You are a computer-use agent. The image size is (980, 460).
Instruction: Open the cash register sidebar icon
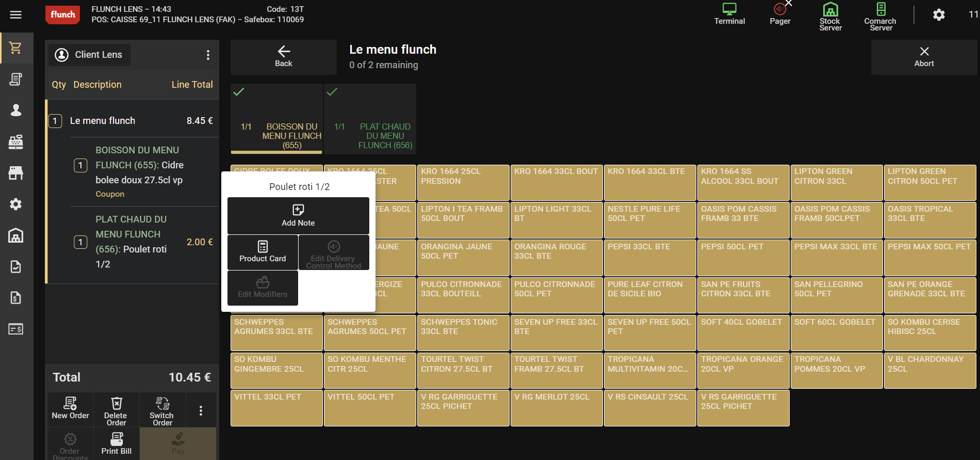[16, 141]
